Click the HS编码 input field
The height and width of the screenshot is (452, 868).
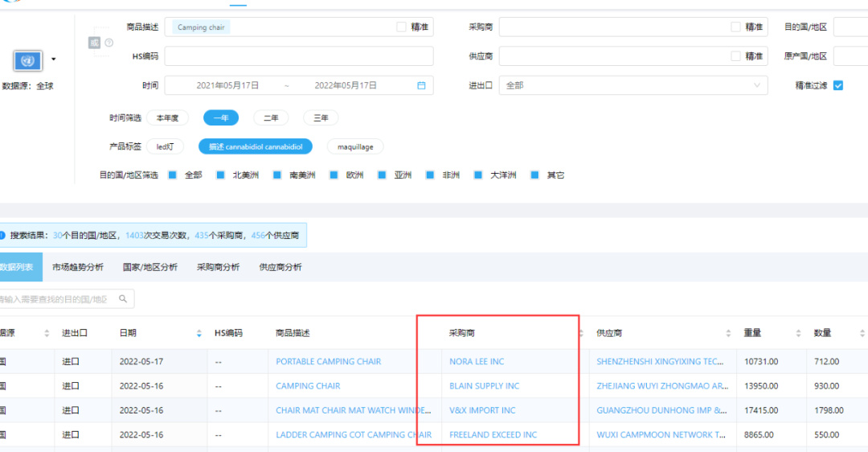click(298, 56)
